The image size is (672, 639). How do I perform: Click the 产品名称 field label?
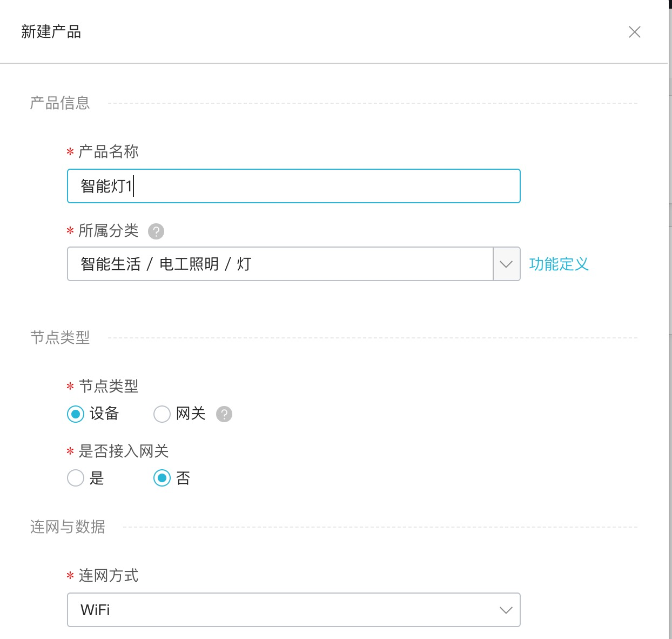pos(109,152)
